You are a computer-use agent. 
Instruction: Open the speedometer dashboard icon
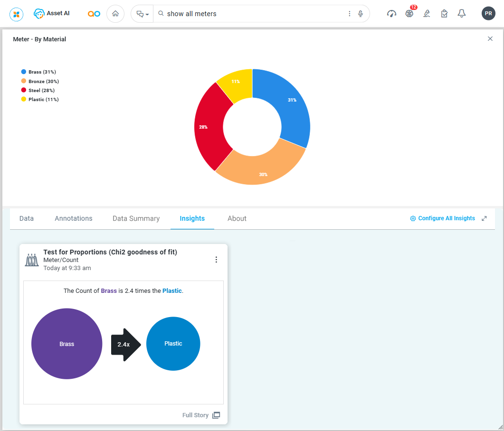(x=391, y=14)
